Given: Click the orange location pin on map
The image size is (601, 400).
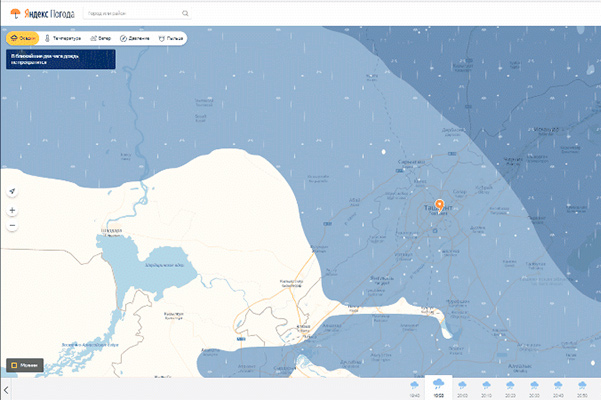Looking at the screenshot, I should [x=440, y=190].
